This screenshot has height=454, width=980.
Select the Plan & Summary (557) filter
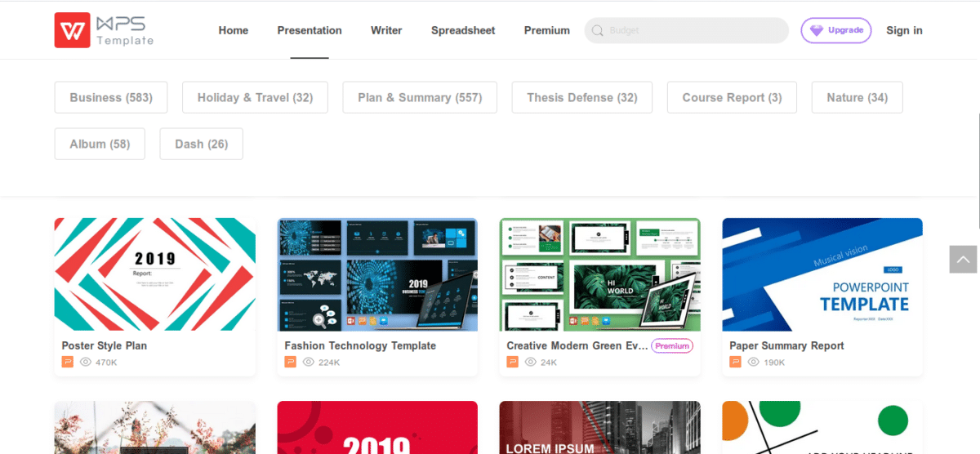click(420, 97)
